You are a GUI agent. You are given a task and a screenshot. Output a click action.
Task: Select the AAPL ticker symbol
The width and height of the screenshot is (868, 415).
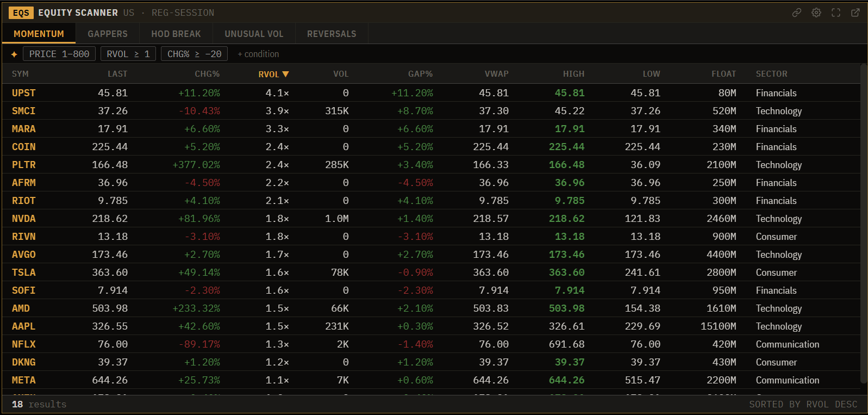[x=24, y=326]
